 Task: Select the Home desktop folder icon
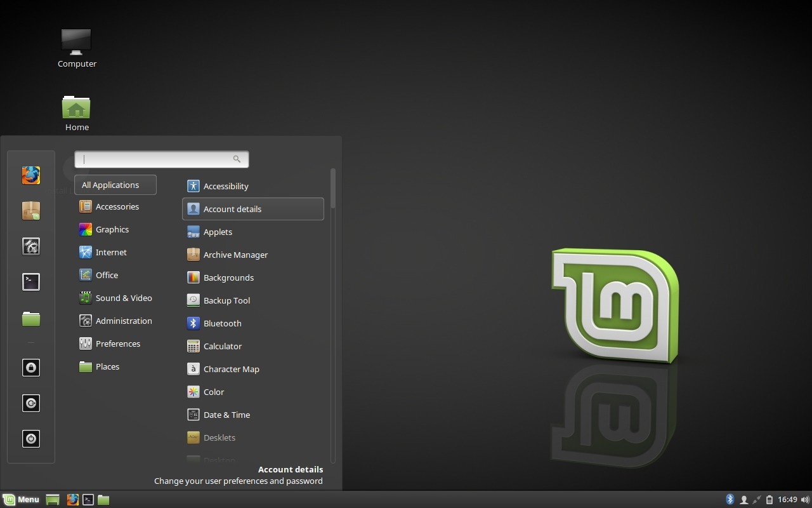point(77,114)
